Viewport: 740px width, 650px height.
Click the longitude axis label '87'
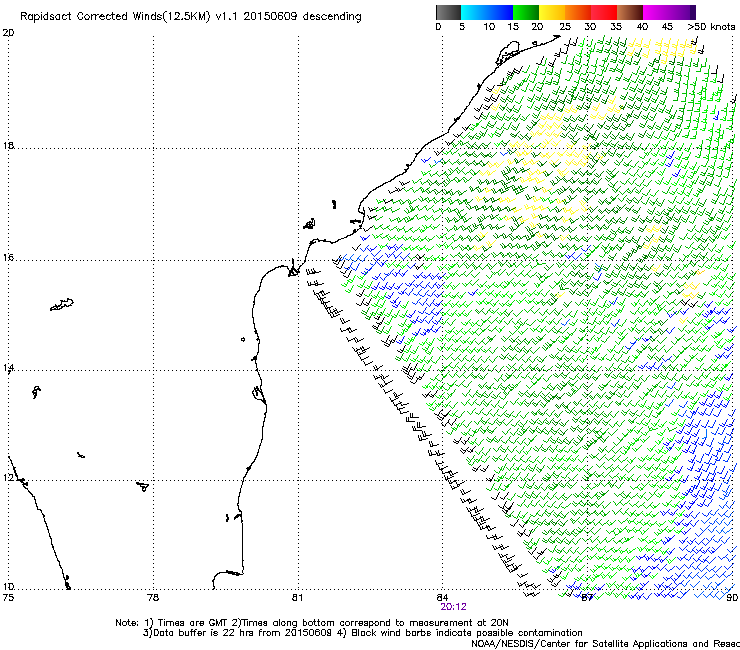587,598
